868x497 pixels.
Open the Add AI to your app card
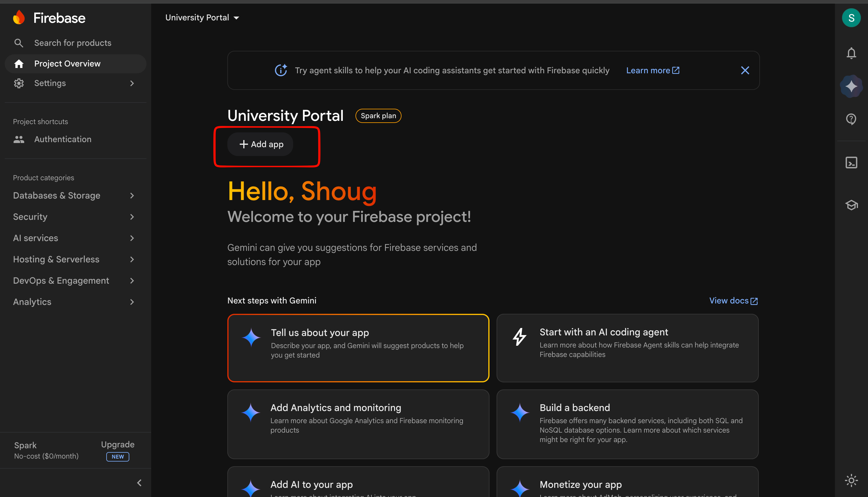(358, 482)
